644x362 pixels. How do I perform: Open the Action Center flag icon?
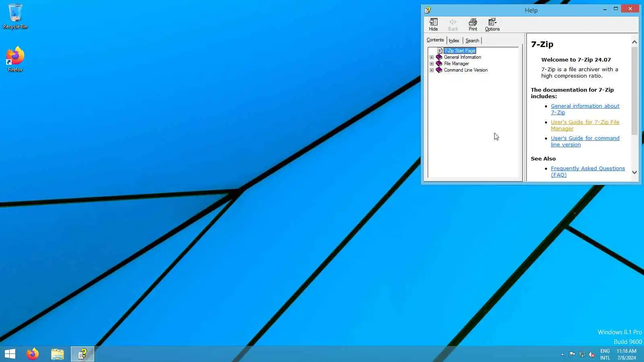pos(572,354)
